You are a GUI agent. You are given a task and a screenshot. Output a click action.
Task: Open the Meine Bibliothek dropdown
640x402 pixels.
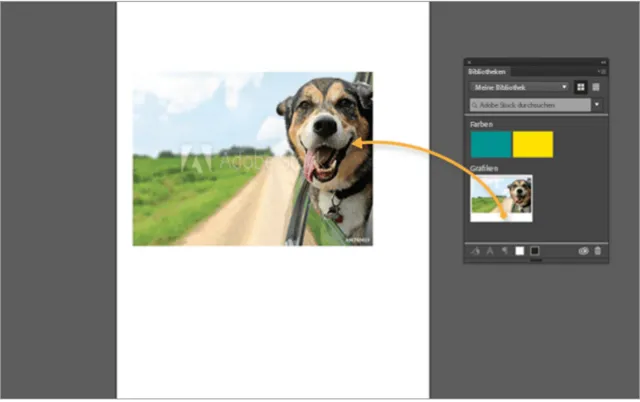[x=519, y=87]
